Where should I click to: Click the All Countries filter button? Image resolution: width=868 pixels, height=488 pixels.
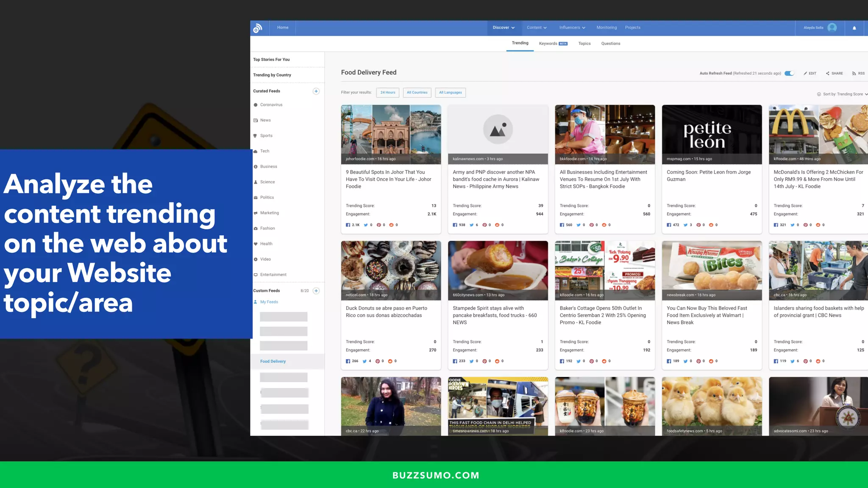point(417,92)
